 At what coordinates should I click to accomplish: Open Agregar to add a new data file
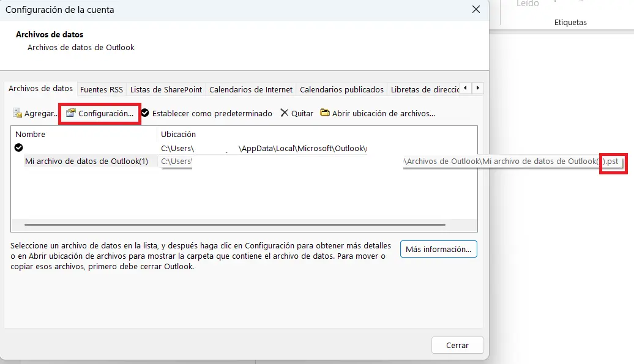pos(33,113)
